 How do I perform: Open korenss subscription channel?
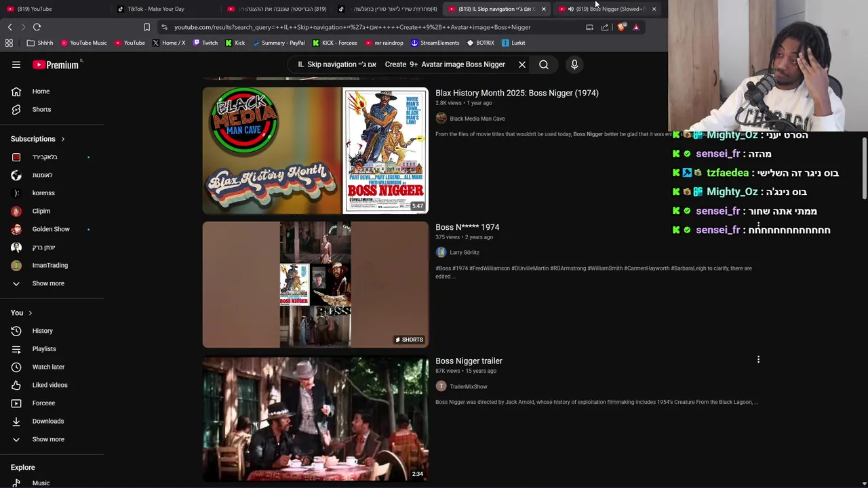click(52, 193)
